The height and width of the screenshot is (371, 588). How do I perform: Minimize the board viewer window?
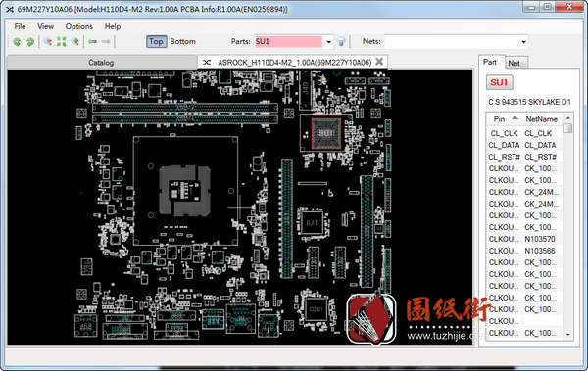point(532,7)
